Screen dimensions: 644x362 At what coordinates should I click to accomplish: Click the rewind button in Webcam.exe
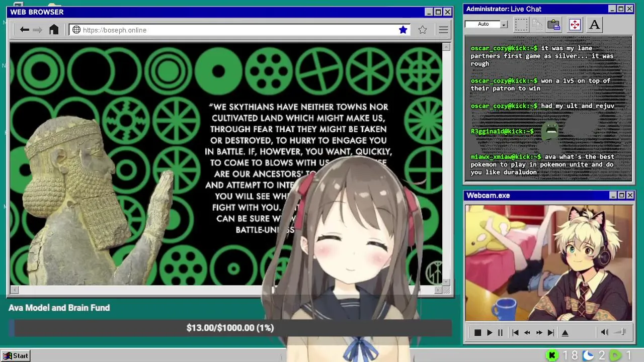click(527, 332)
